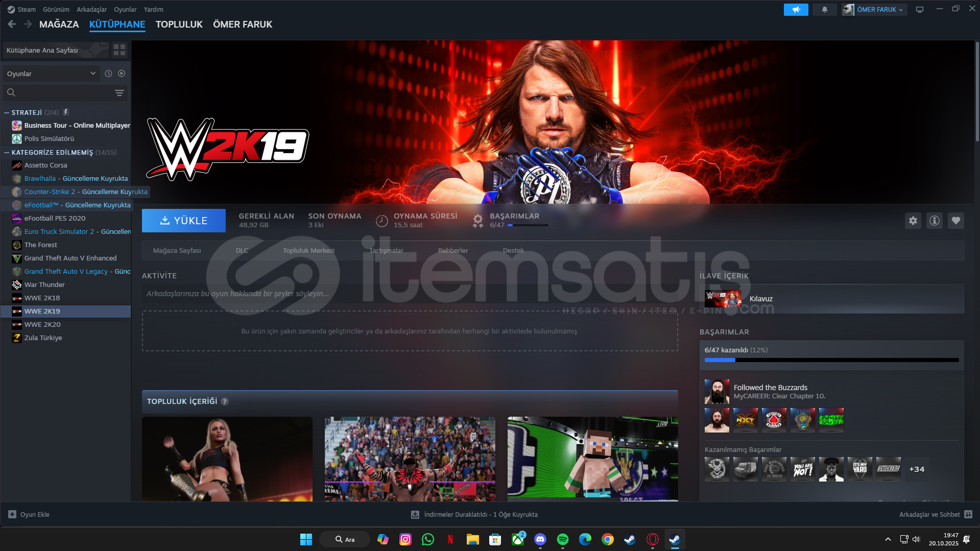
Task: Click the achievements progress bar 6/47
Action: 832,360
